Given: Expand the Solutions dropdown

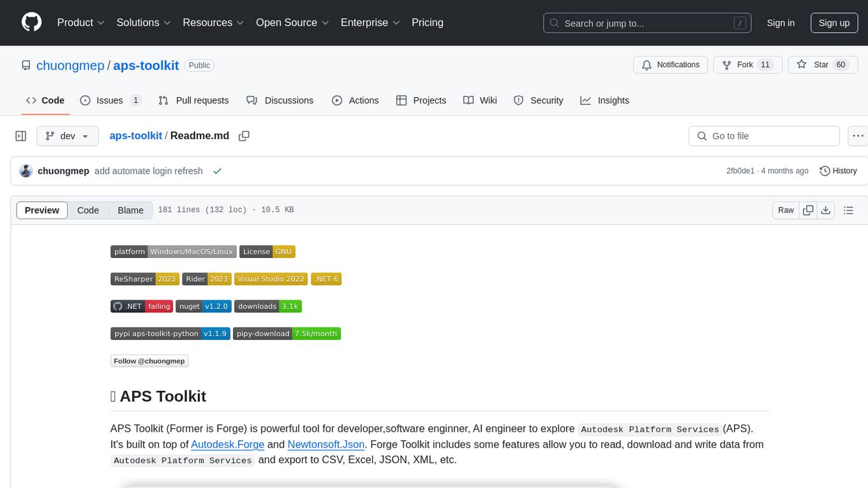Looking at the screenshot, I should (x=144, y=22).
